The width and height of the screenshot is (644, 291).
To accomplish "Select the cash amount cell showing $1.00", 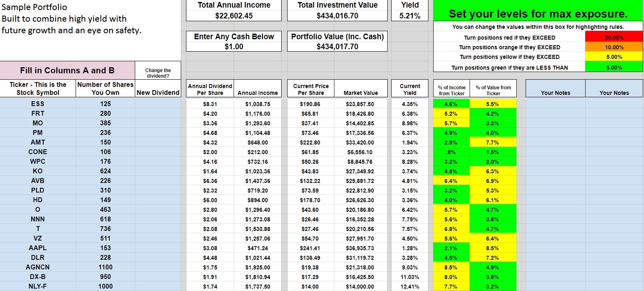I will click(234, 46).
